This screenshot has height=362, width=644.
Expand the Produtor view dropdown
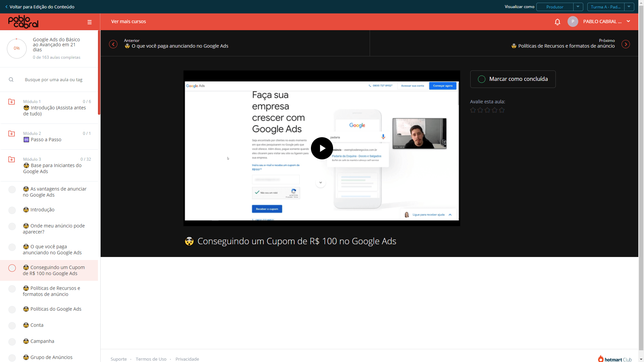(x=578, y=7)
